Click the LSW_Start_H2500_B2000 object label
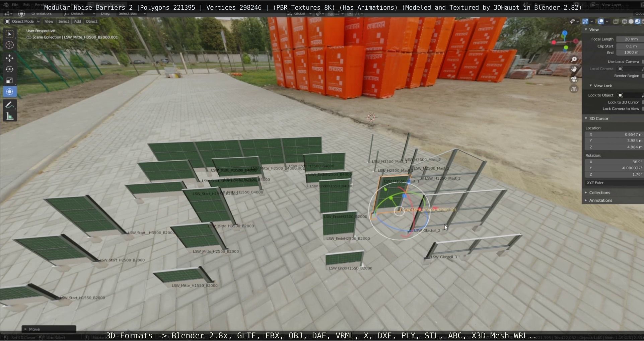The width and height of the screenshot is (644, 341). point(123,260)
